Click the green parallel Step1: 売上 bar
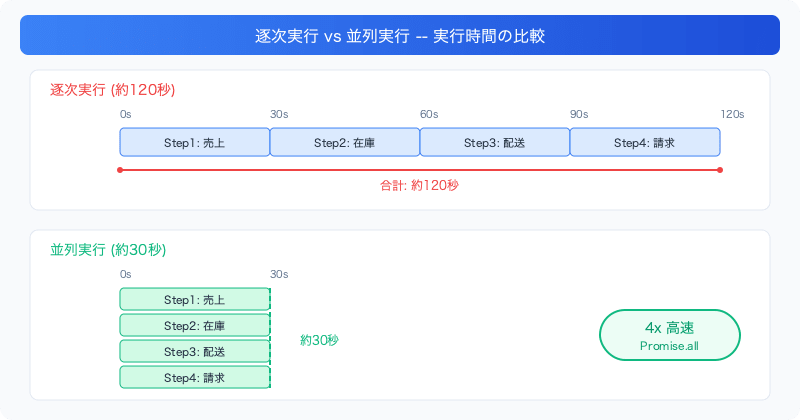Image resolution: width=800 pixels, height=420 pixels. point(194,299)
